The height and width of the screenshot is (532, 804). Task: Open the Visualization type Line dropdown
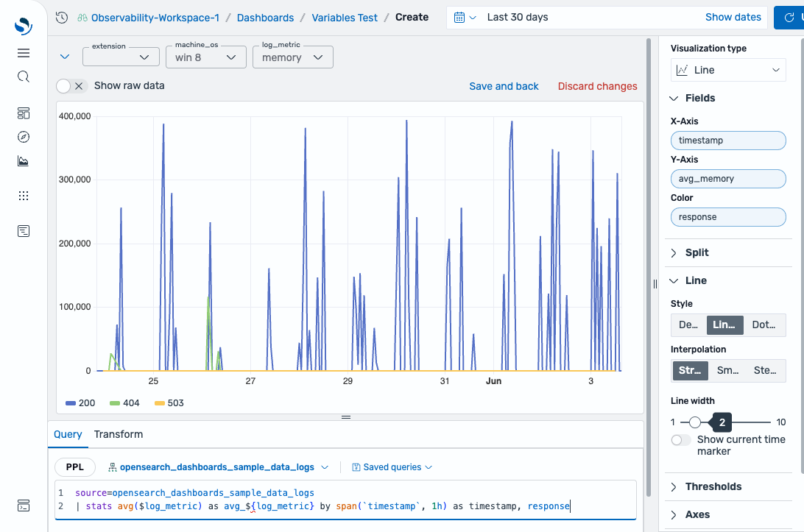[728, 70]
